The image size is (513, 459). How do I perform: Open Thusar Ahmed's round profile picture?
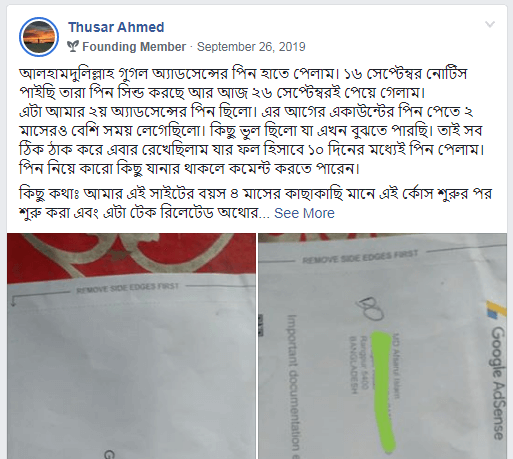click(39, 37)
